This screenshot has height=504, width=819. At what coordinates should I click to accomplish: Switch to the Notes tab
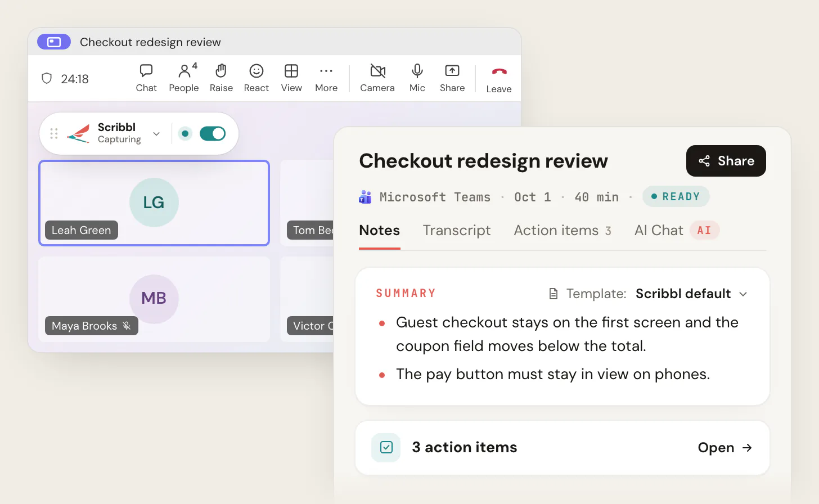(x=380, y=231)
